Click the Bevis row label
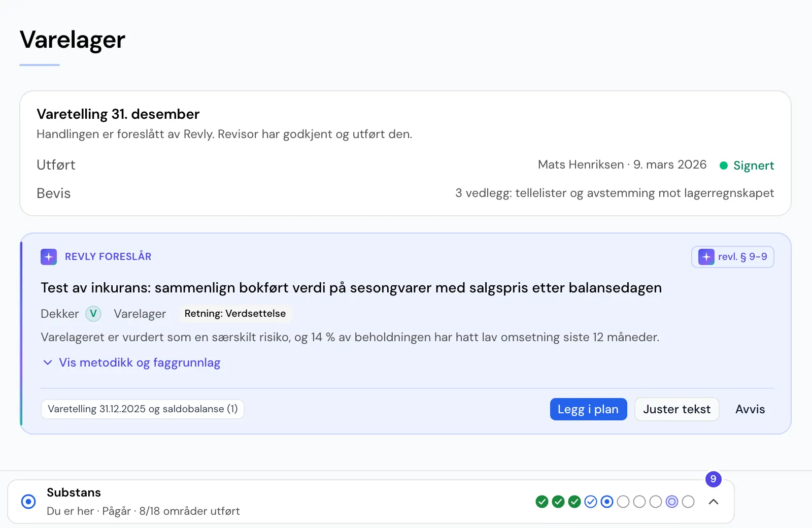 pos(53,193)
